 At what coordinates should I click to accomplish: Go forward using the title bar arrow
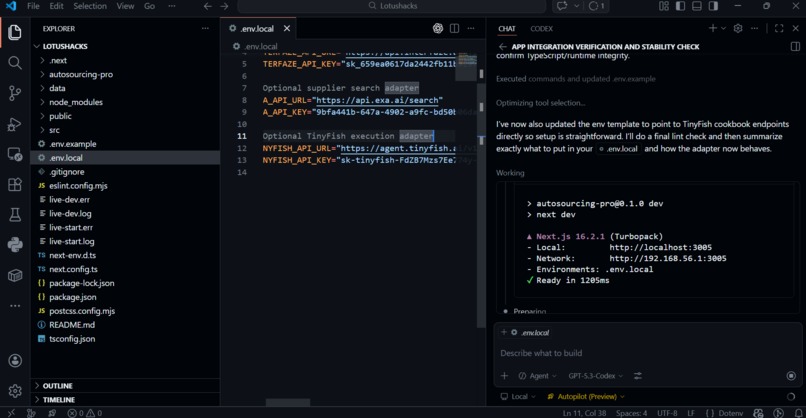224,6
